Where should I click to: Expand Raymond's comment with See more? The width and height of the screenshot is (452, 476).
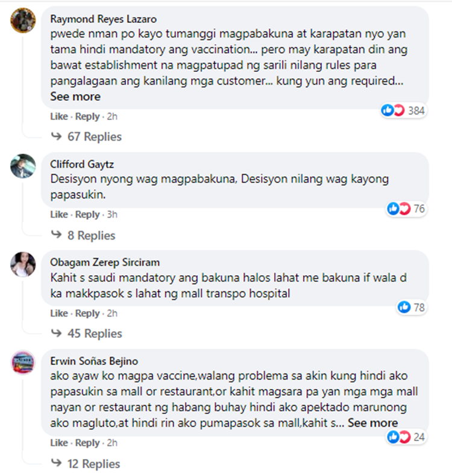tap(75, 97)
